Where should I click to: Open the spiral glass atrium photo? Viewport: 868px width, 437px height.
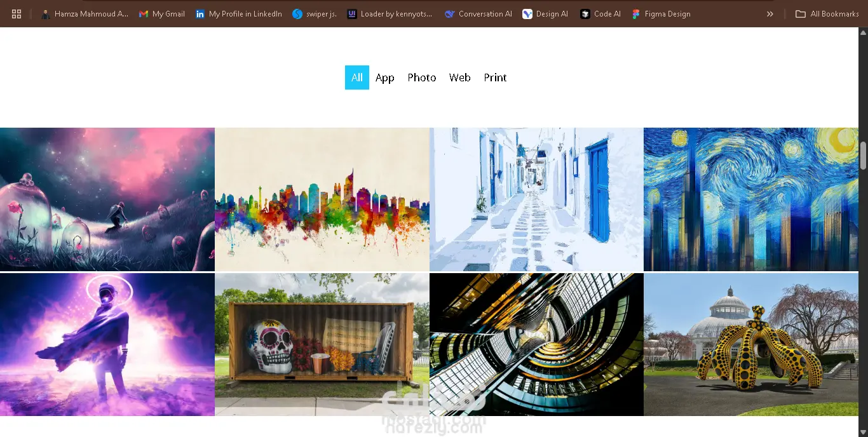(x=536, y=345)
